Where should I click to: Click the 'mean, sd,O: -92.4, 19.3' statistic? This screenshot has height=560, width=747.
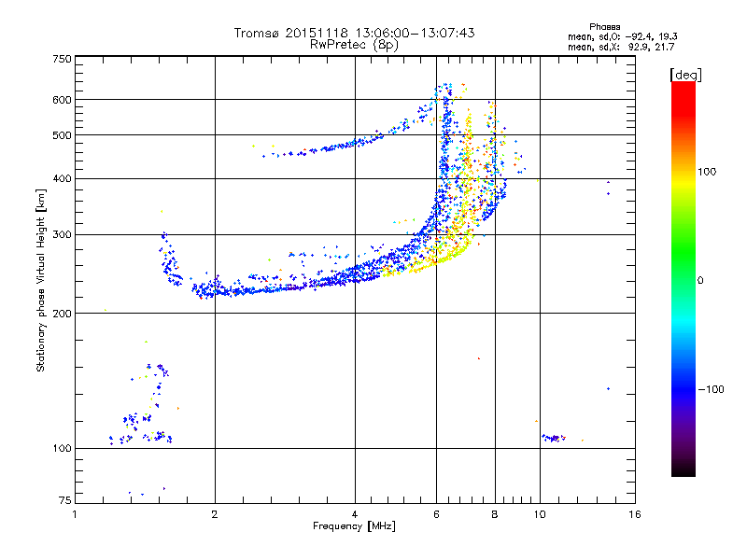(x=622, y=36)
